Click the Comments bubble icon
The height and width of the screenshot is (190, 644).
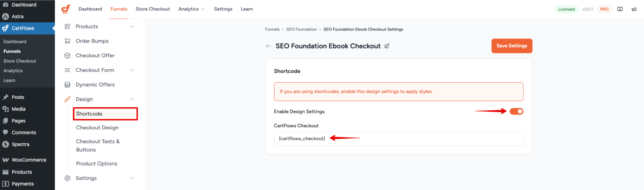pos(6,132)
